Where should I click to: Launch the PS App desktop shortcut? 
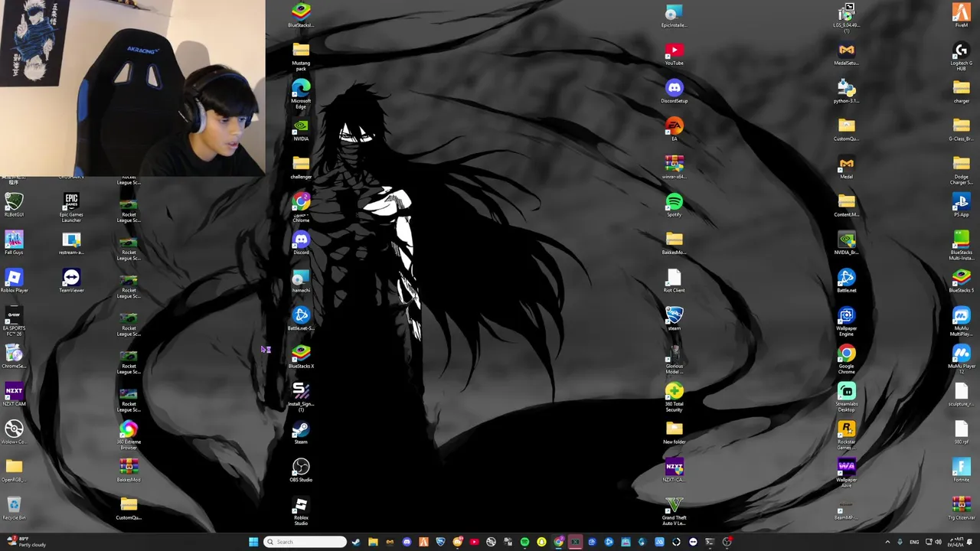click(x=961, y=204)
